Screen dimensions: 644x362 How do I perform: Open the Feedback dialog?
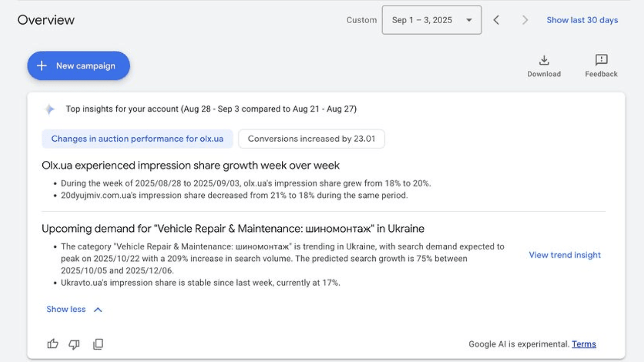click(x=601, y=66)
